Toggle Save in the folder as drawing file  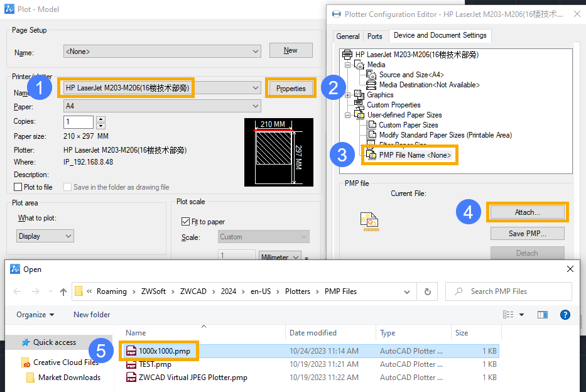click(68, 187)
